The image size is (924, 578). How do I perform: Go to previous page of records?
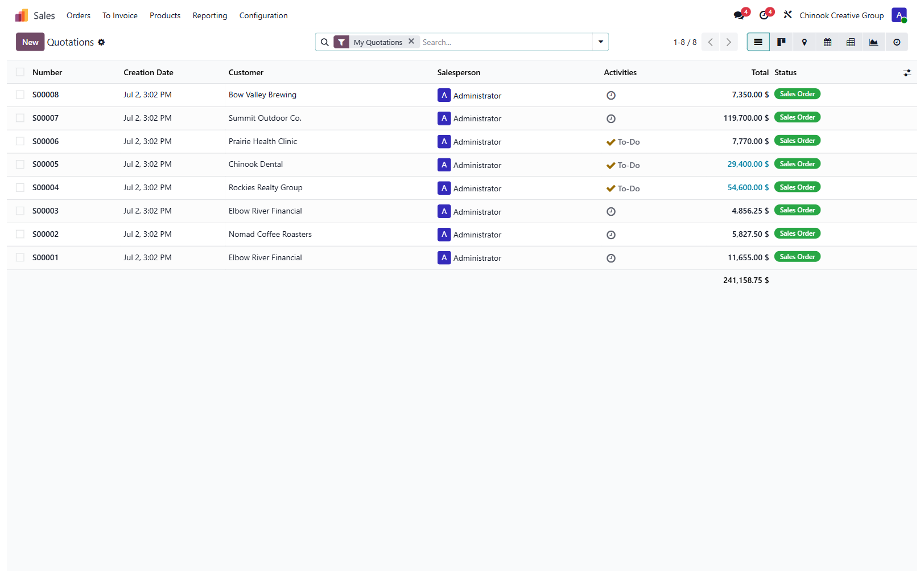tap(710, 42)
